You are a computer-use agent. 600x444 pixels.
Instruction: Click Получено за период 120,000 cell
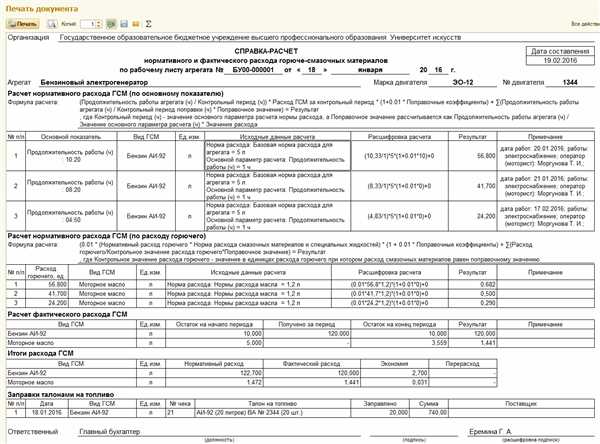coord(307,333)
